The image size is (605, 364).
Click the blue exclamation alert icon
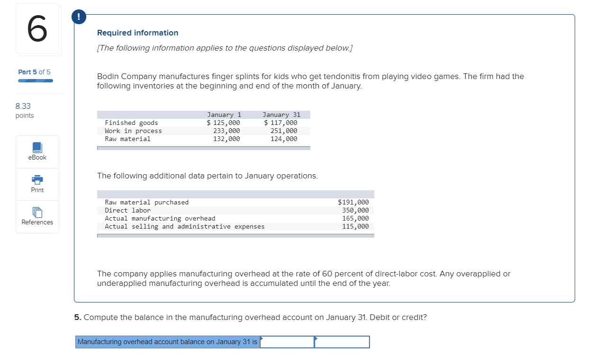79,16
